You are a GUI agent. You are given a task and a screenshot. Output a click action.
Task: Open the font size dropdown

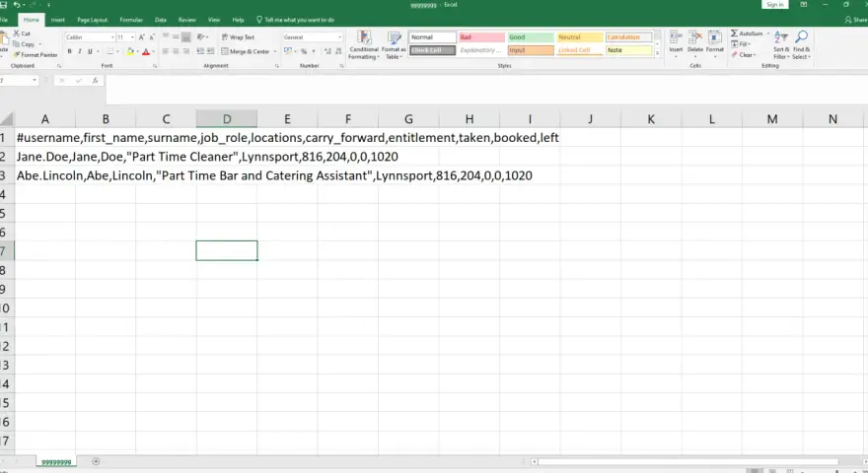click(x=132, y=37)
